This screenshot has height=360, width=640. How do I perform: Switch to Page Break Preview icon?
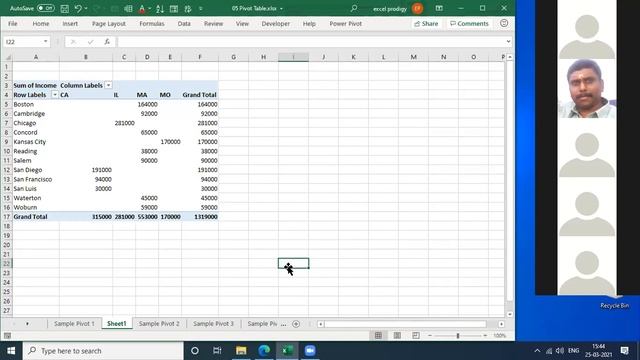point(416,336)
